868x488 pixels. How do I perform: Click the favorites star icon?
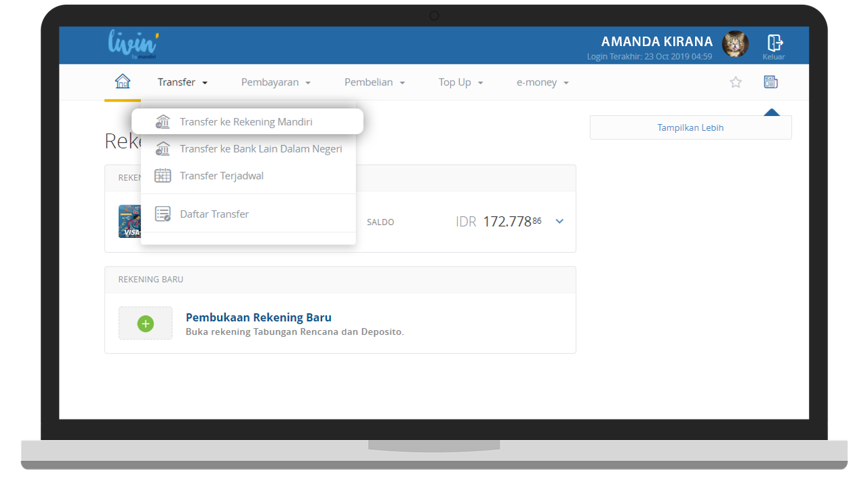pos(736,82)
